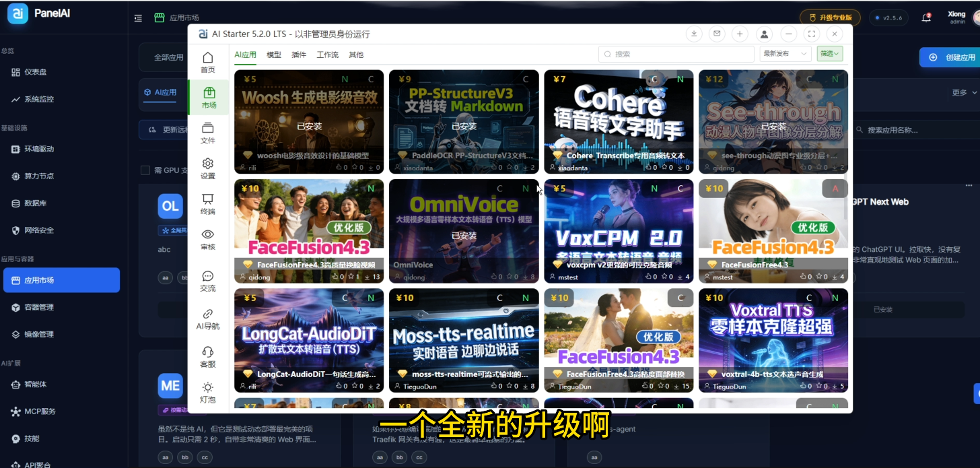Expand 筛选 filter dropdown
The height and width of the screenshot is (468, 980).
(x=830, y=54)
